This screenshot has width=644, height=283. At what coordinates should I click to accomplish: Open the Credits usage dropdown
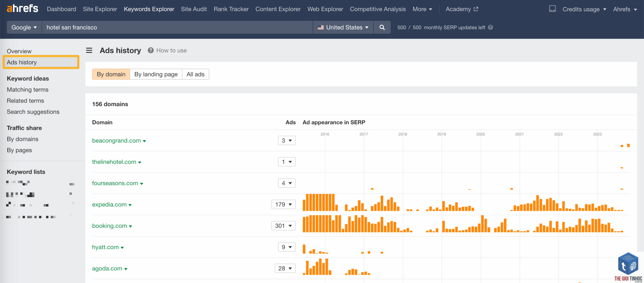click(584, 9)
